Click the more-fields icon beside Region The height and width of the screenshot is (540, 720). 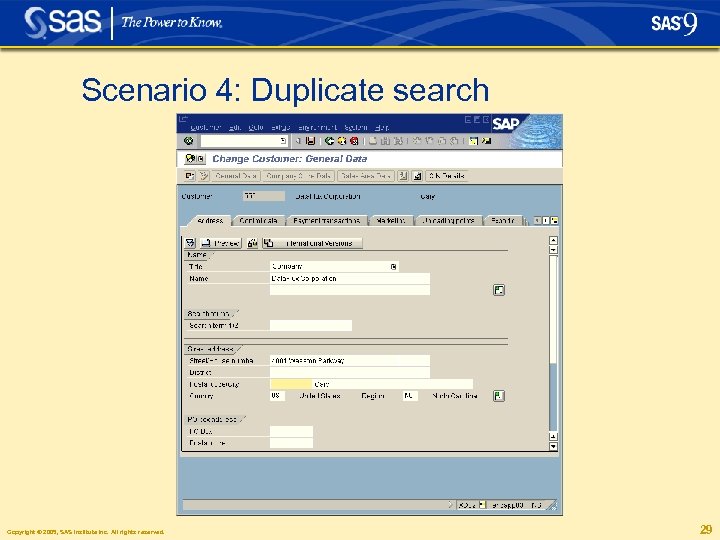pos(499,396)
